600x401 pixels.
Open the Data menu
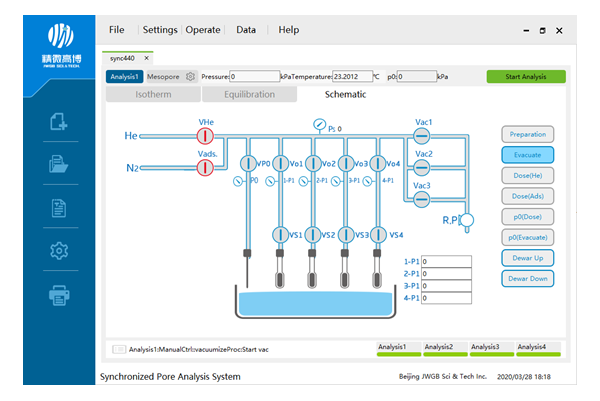[x=246, y=30]
